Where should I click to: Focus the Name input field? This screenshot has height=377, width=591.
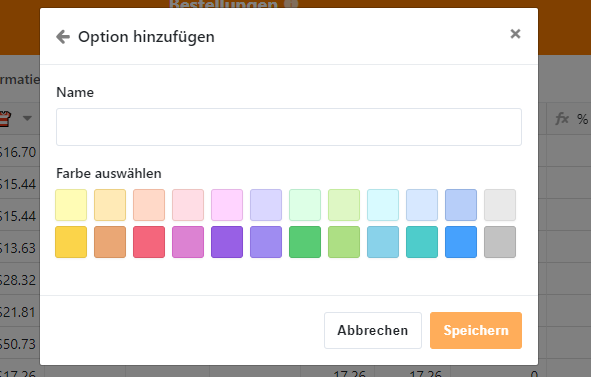tap(289, 127)
